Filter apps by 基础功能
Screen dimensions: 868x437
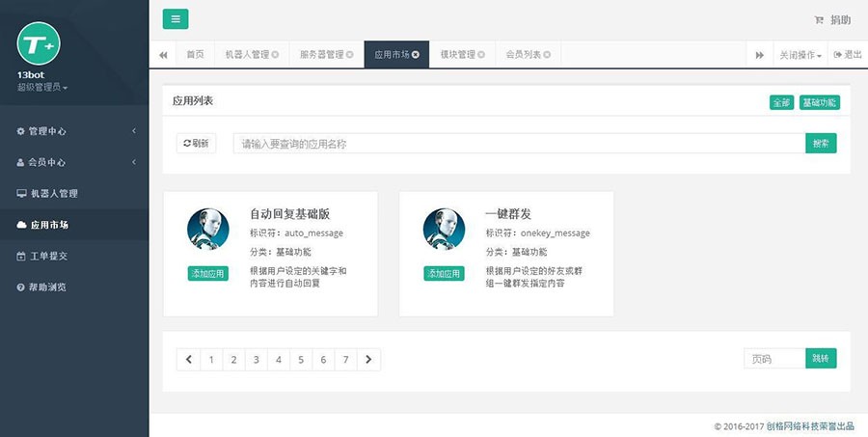tap(819, 102)
